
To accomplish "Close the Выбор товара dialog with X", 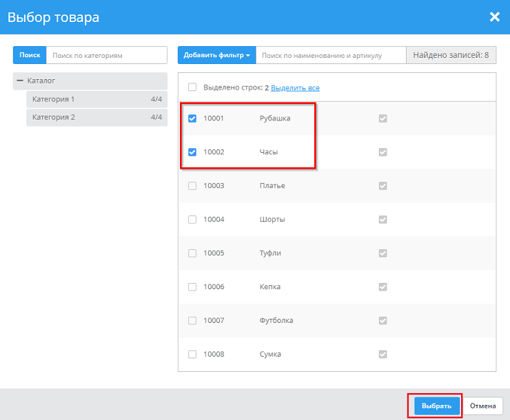I will 494,17.
